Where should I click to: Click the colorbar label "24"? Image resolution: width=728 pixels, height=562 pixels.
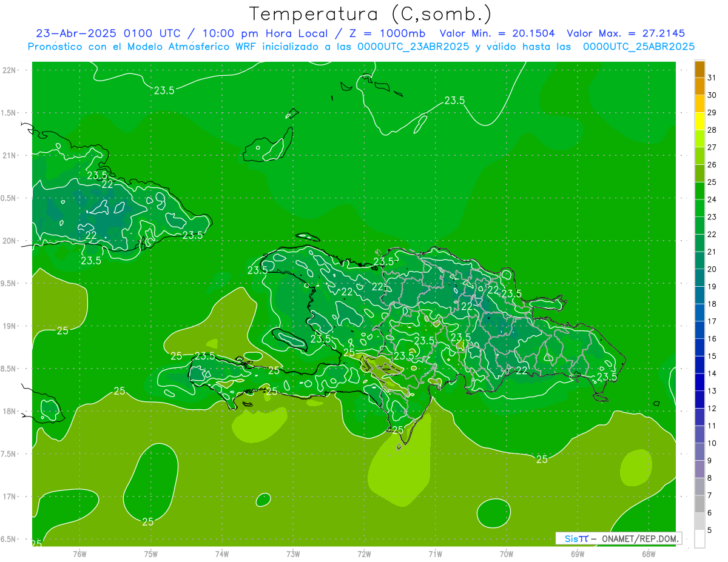[x=712, y=199]
